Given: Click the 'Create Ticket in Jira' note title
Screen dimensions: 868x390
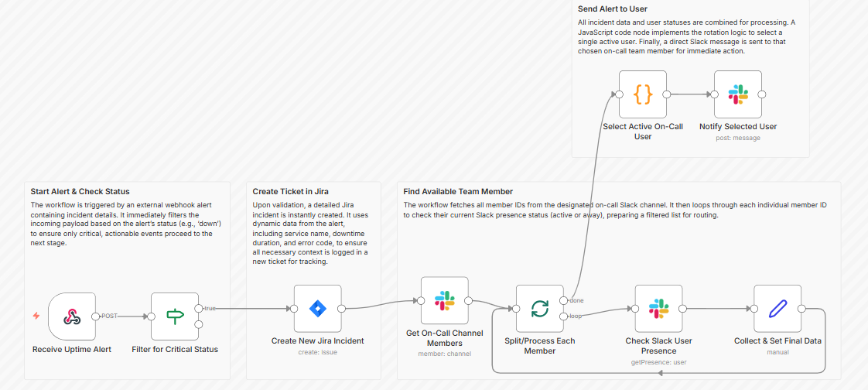Looking at the screenshot, I should click(291, 192).
